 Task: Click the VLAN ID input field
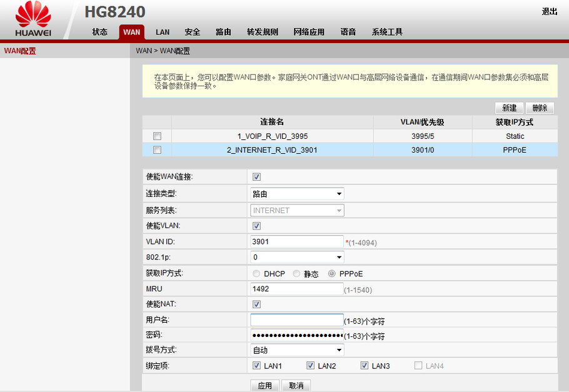click(x=297, y=241)
